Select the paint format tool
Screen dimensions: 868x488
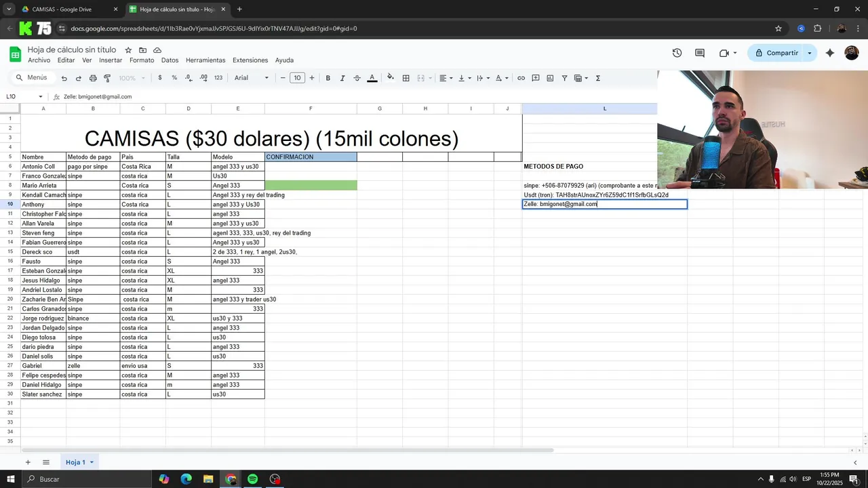(x=107, y=78)
